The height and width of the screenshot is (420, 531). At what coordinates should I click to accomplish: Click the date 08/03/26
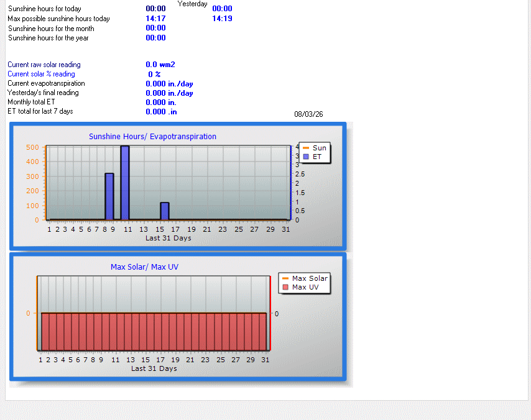click(x=308, y=114)
